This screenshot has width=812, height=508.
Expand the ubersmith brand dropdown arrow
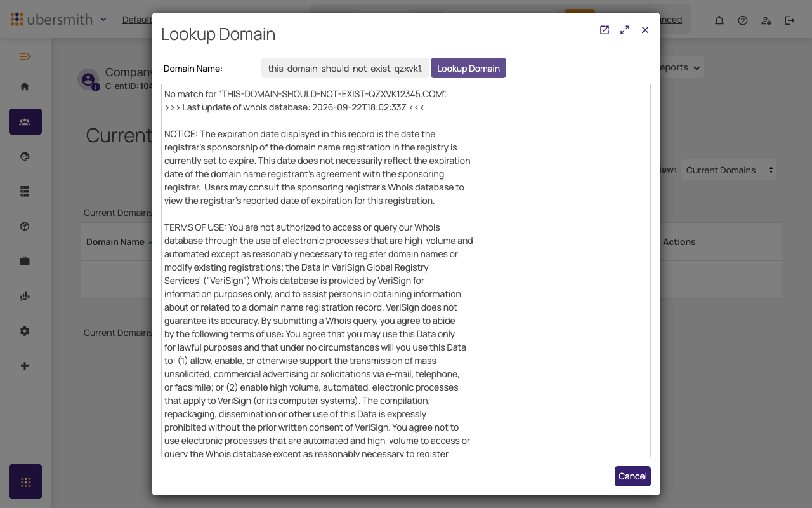tap(103, 20)
